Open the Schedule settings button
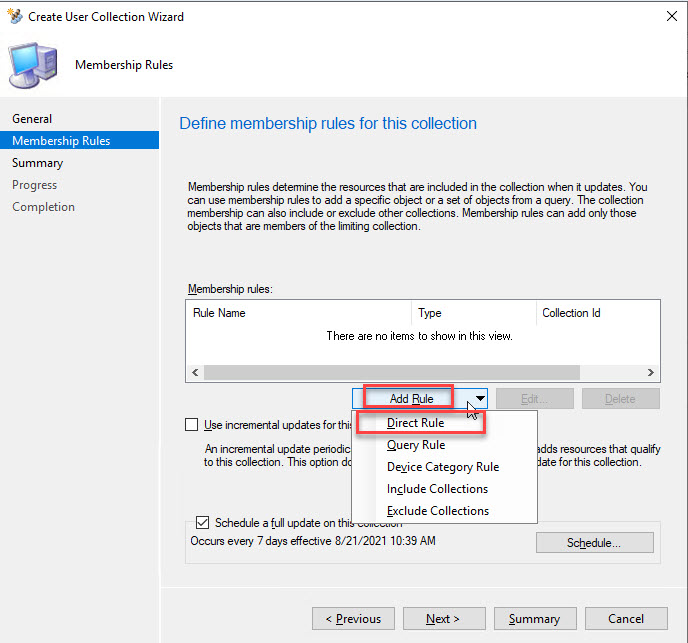Image resolution: width=688 pixels, height=643 pixels. click(x=594, y=543)
